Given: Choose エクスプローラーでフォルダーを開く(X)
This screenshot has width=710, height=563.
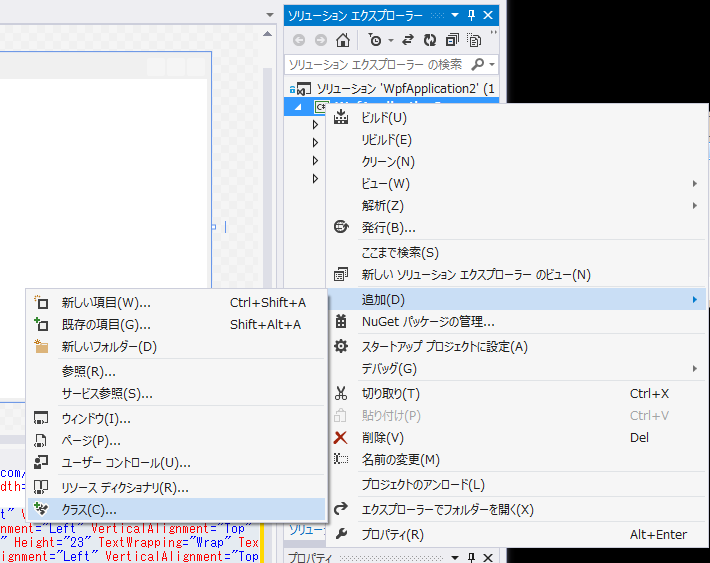Looking at the screenshot, I should [517, 510].
